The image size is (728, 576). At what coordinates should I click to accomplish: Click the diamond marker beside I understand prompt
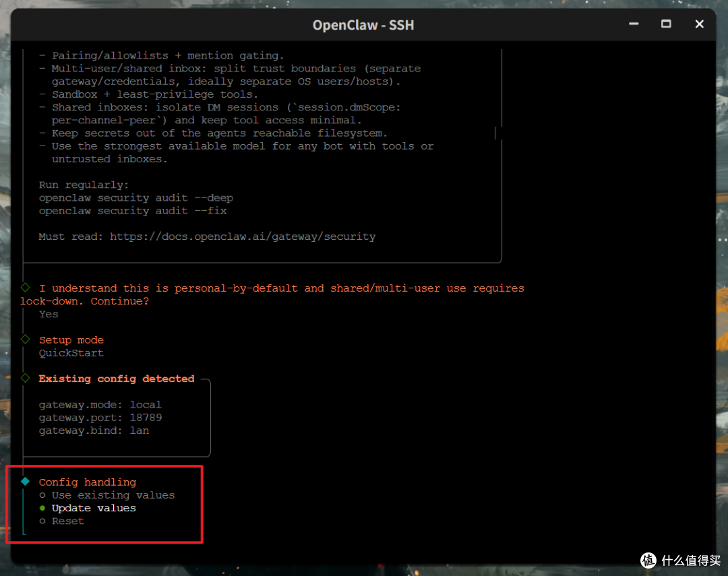(26, 288)
